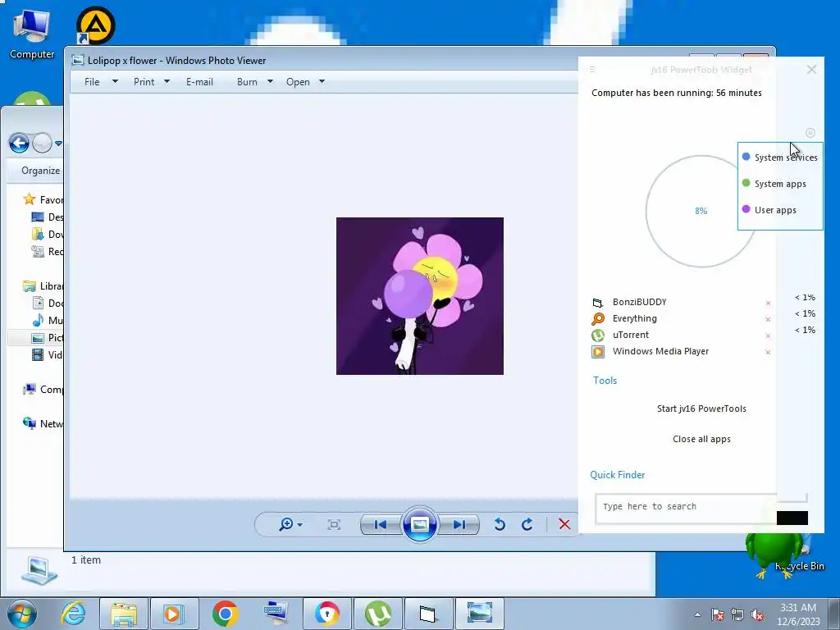This screenshot has width=840, height=630.
Task: Open the Open menu in Photo Viewer
Action: coord(298,82)
